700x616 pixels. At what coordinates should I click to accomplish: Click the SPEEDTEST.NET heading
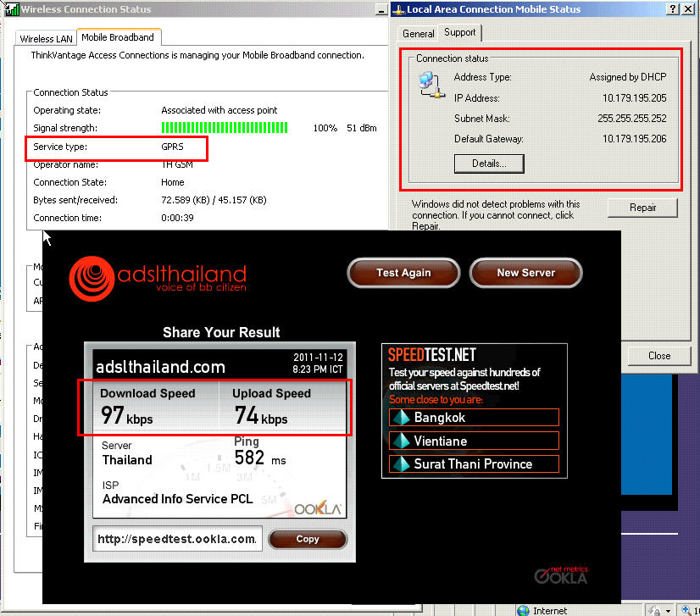tap(431, 355)
